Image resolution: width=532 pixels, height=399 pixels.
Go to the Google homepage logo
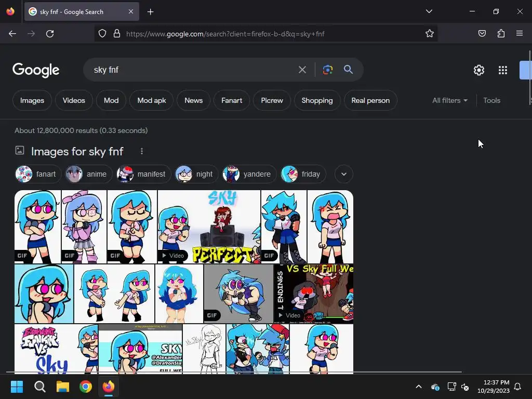36,70
